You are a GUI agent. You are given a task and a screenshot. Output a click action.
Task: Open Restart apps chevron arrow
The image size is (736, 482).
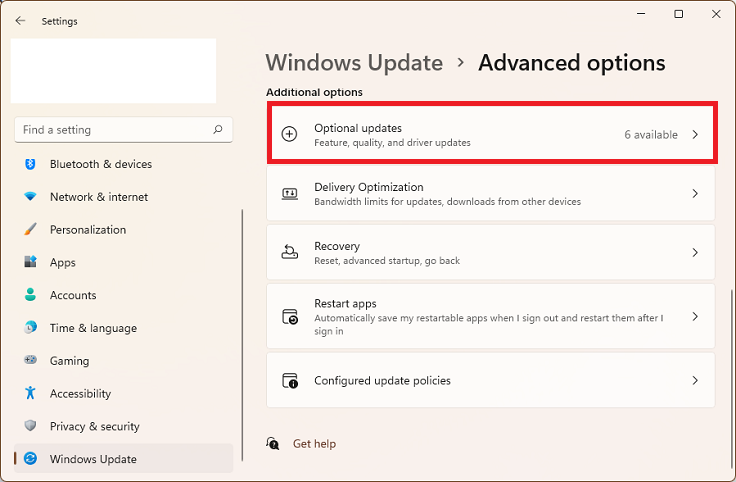pyautogui.click(x=695, y=317)
